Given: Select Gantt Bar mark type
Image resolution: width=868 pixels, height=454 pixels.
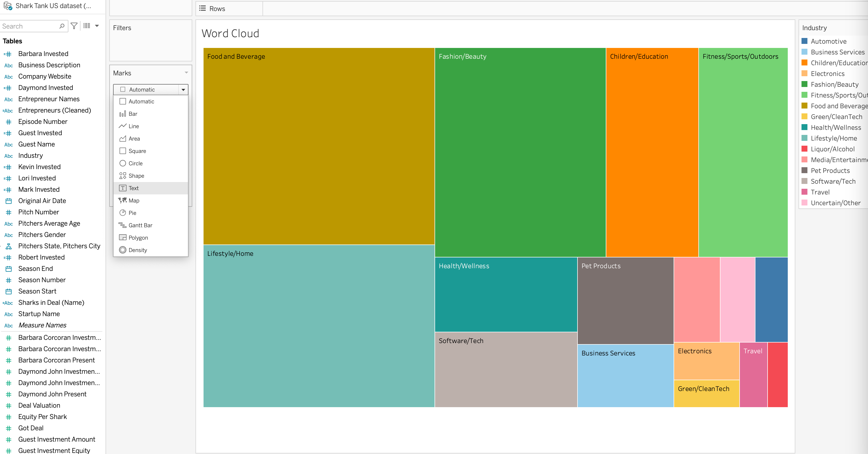Looking at the screenshot, I should (x=140, y=225).
